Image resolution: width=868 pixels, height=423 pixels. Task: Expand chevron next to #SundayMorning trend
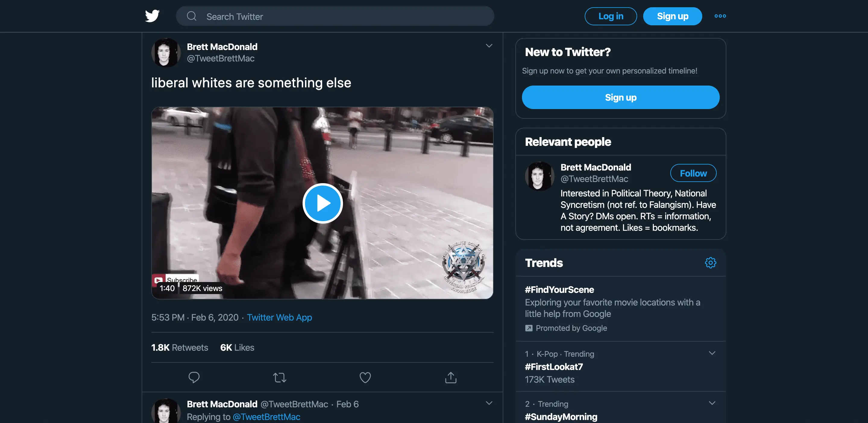point(712,403)
